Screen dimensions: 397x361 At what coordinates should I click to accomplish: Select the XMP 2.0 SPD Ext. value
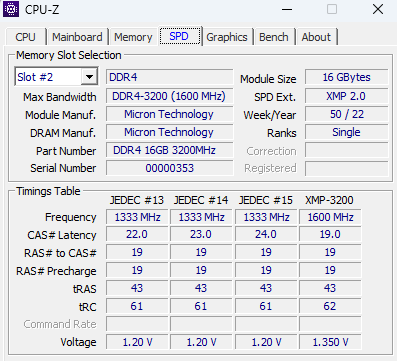[347, 96]
